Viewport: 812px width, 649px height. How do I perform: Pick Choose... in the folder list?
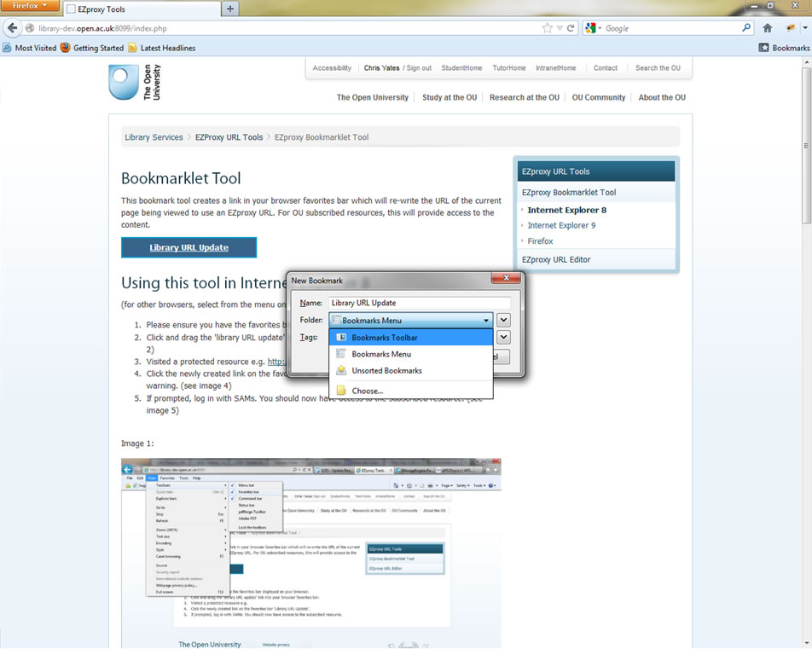(410, 391)
